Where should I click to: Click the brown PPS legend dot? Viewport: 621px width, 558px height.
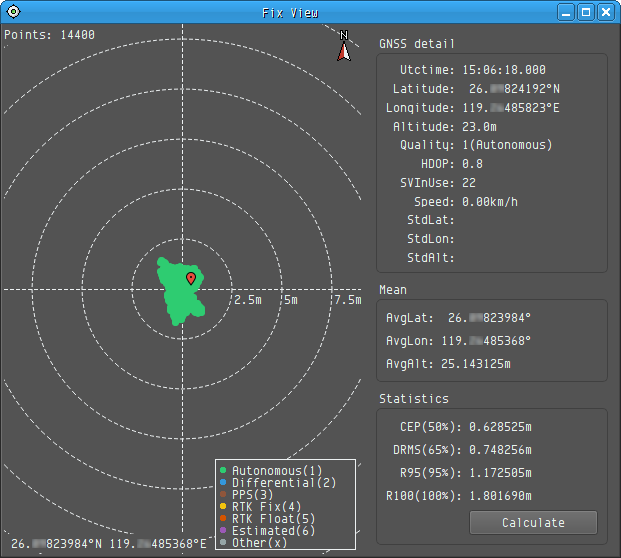click(223, 494)
